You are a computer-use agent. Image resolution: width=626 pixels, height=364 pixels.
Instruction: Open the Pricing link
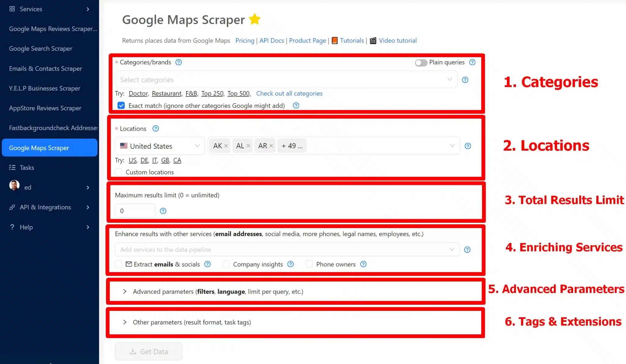[245, 41]
